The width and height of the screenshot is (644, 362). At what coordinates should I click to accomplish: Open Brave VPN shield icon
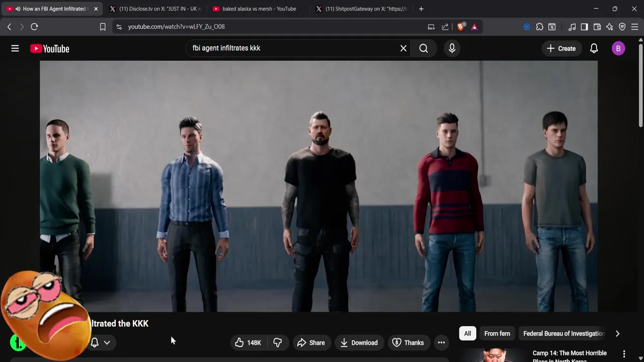(622, 27)
